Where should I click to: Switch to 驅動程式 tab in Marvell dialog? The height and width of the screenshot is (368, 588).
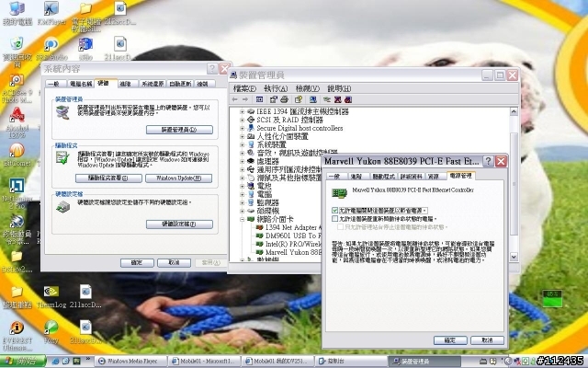pyautogui.click(x=384, y=177)
